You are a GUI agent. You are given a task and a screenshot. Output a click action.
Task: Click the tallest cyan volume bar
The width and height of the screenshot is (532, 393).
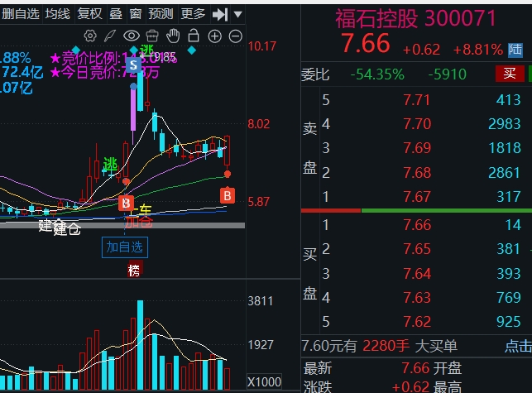click(x=140, y=345)
